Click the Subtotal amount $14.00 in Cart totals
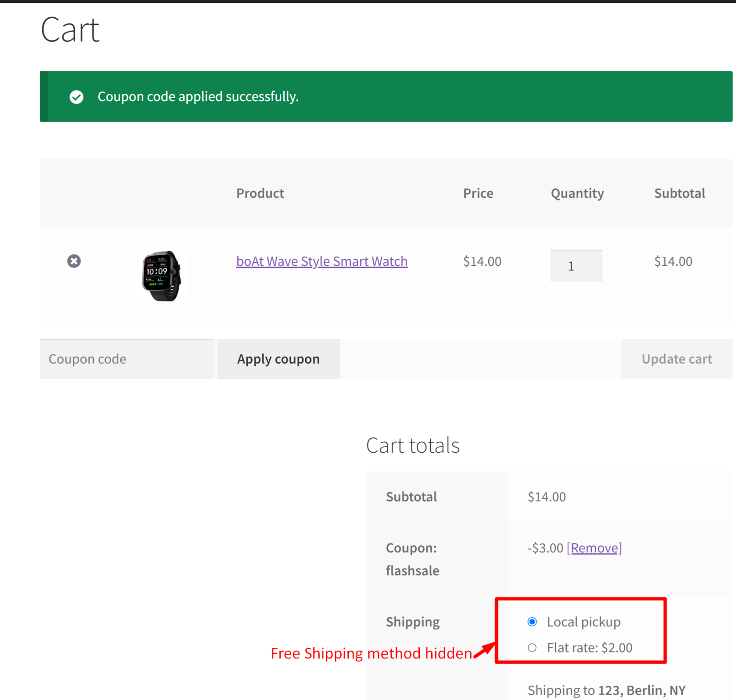 [x=546, y=497]
